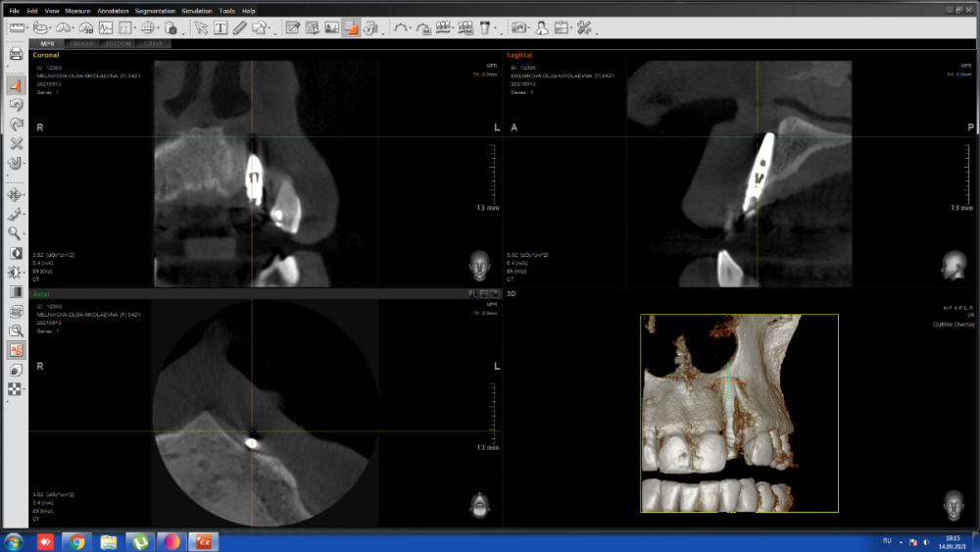
Task: Open Google Chrome from the taskbar
Action: coord(75,541)
